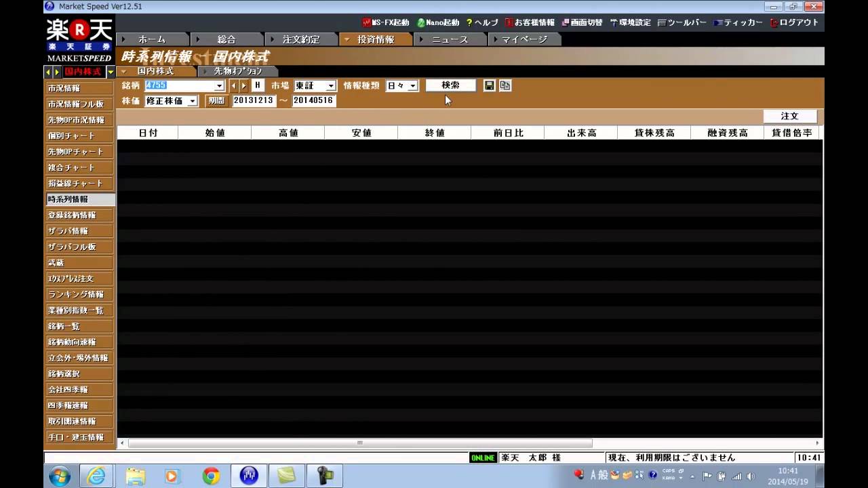This screenshot has height=488, width=868.
Task: Click the 期間 period button
Action: [x=216, y=101]
